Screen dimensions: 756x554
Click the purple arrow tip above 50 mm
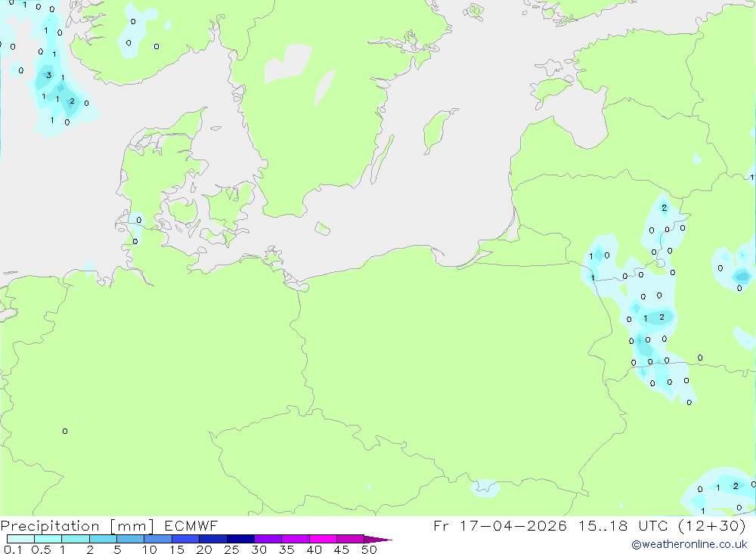click(x=377, y=540)
